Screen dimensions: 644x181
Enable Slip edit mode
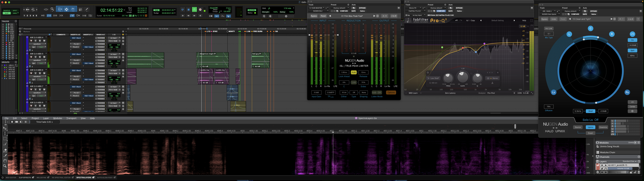6,13
